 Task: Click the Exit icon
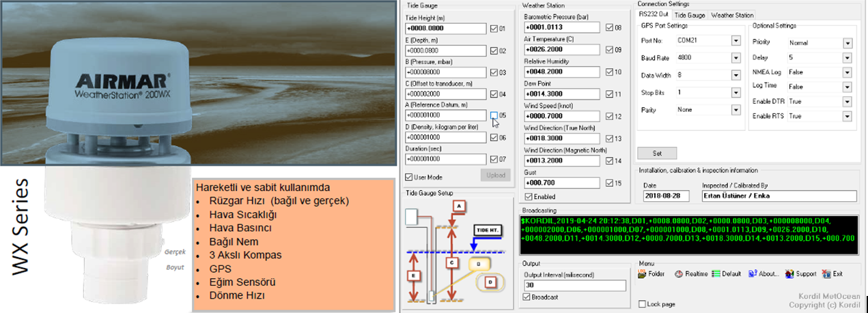point(827,273)
